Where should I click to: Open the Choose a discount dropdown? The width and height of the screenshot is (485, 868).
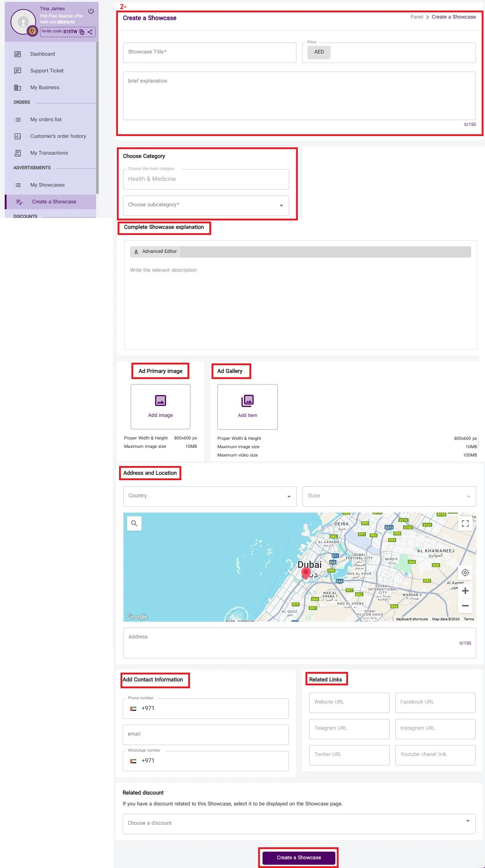click(299, 824)
